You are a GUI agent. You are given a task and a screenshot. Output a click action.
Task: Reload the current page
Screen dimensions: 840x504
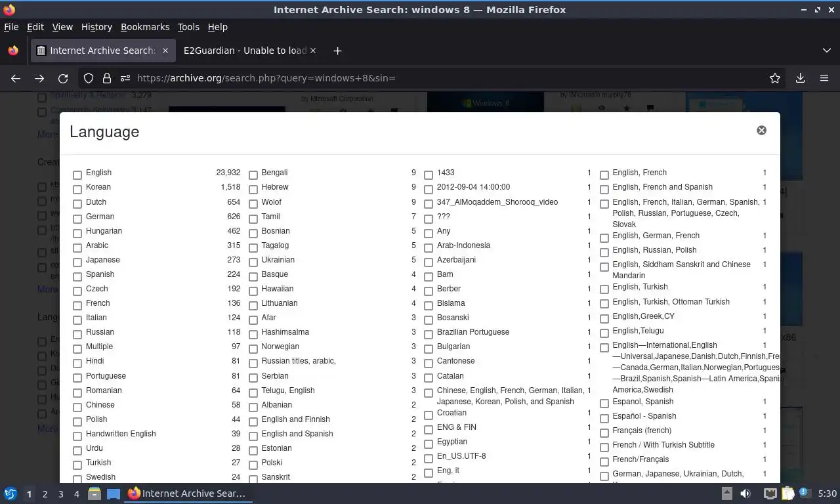pyautogui.click(x=63, y=78)
